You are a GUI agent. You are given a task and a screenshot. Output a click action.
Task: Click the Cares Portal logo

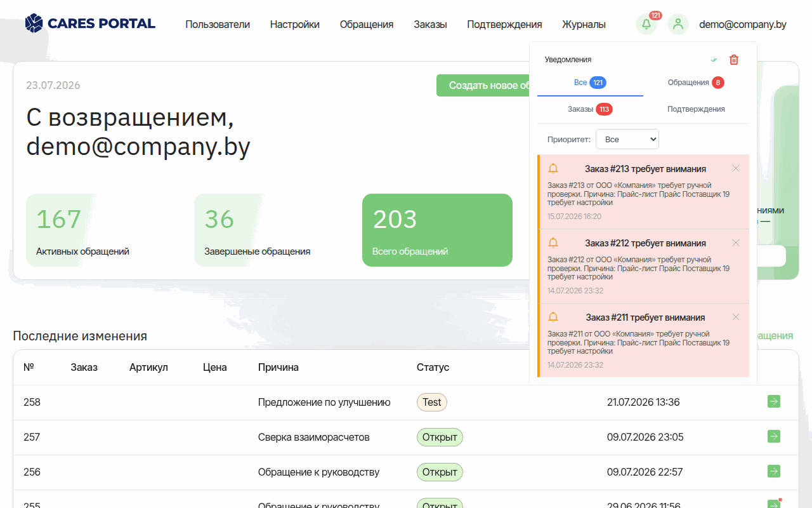(90, 23)
